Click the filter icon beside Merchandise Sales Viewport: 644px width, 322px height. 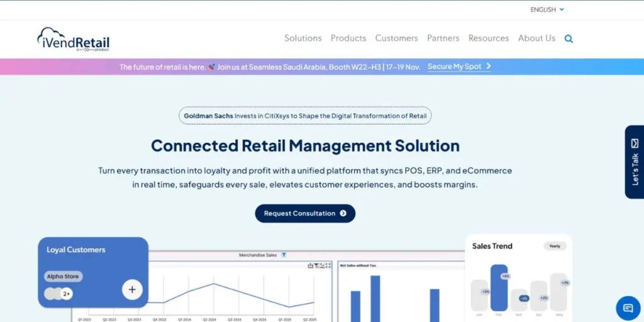[284, 255]
